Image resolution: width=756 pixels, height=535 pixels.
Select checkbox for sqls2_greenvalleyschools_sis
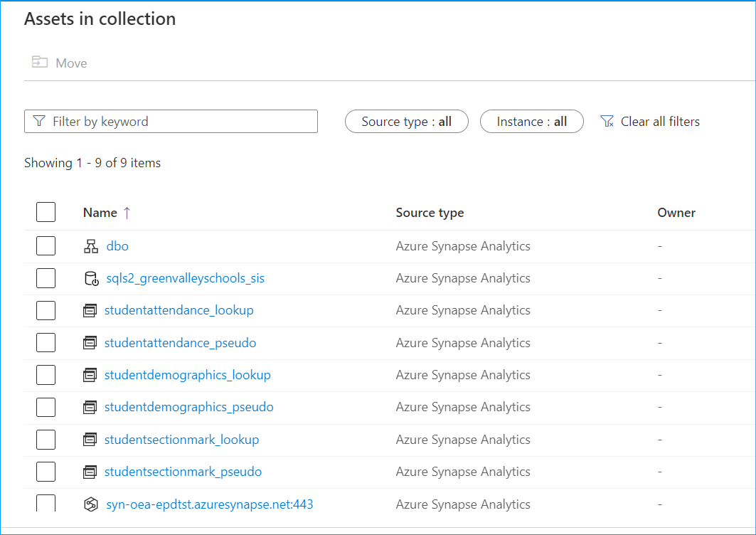46,278
